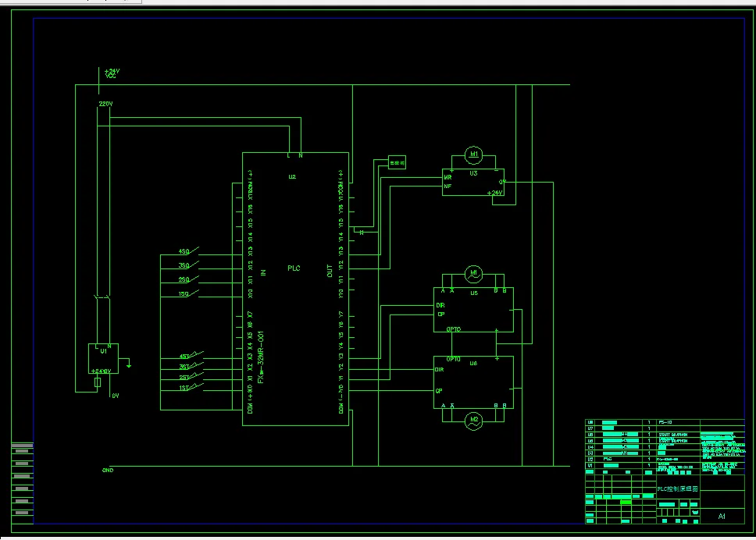Viewport: 756px width, 540px height.
Task: Click the OPTO terminal on U5
Action: tap(454, 329)
